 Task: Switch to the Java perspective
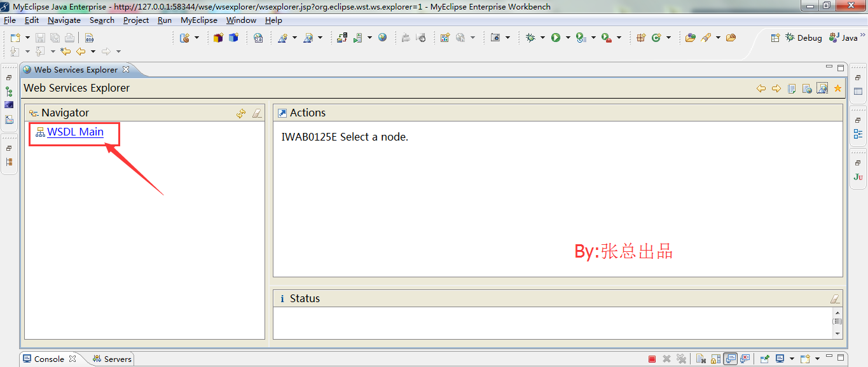(x=843, y=38)
